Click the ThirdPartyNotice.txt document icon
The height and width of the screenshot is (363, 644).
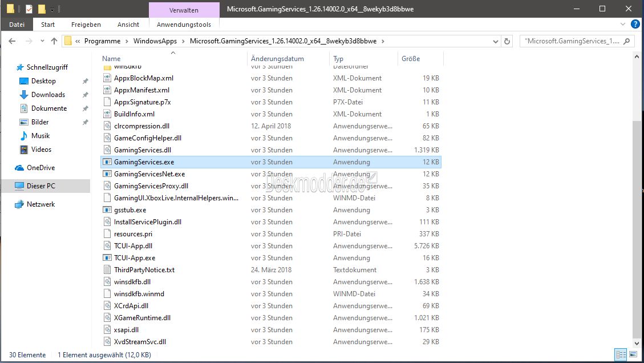[x=107, y=270]
